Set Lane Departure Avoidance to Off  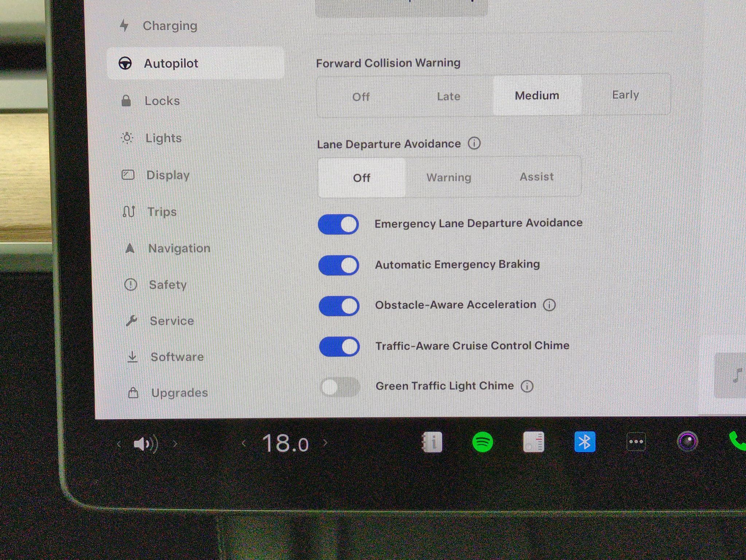pyautogui.click(x=362, y=178)
